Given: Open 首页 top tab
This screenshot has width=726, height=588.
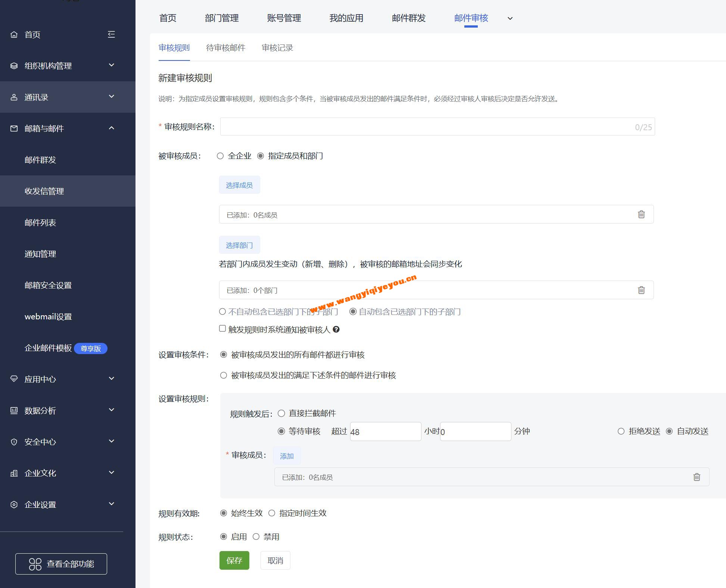Looking at the screenshot, I should pos(168,18).
